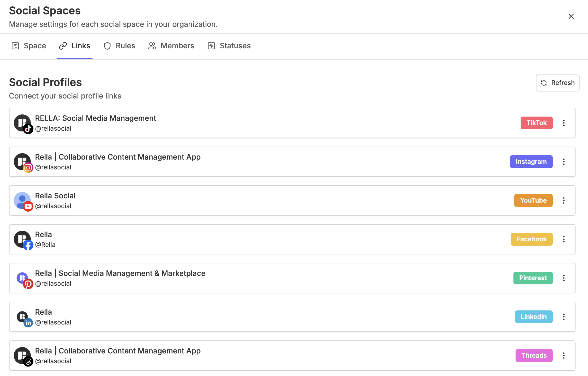Click the Facebook profile avatar

[23, 239]
